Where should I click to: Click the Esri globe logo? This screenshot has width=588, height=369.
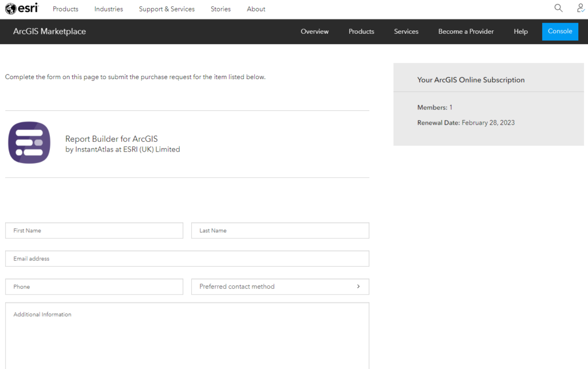(x=21, y=8)
